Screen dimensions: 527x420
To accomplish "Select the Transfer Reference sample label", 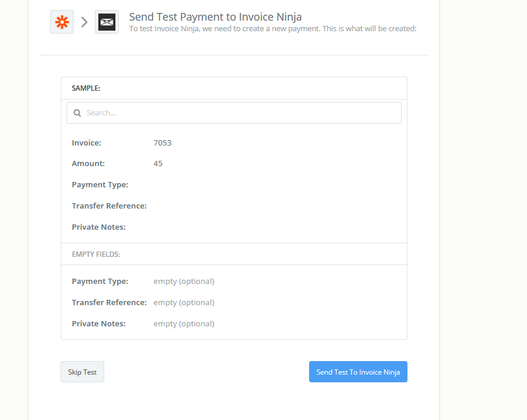I will click(x=109, y=206).
